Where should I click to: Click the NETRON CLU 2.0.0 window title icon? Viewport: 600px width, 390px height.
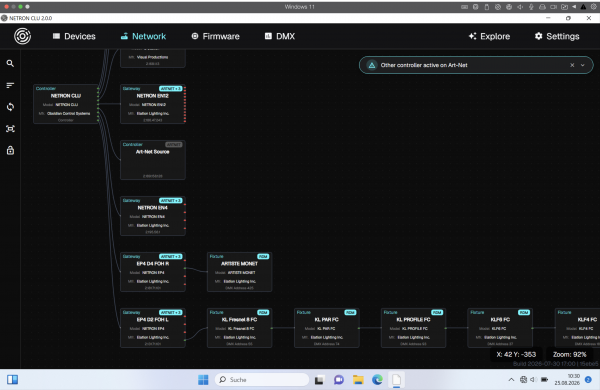tap(4, 18)
